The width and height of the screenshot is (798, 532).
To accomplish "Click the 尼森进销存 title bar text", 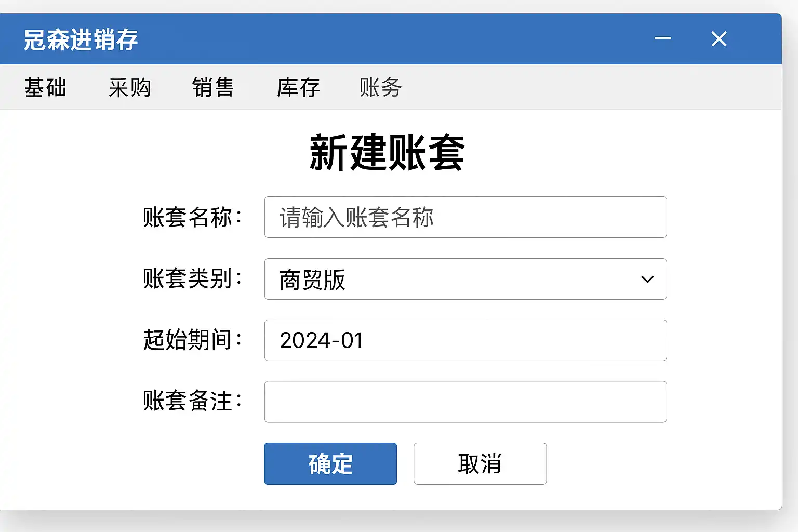I will (x=81, y=39).
